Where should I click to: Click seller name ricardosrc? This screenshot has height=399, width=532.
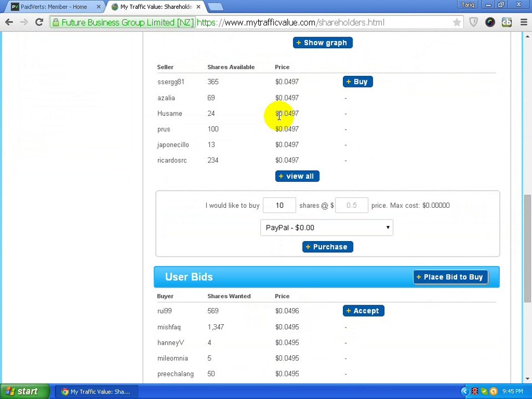[172, 160]
